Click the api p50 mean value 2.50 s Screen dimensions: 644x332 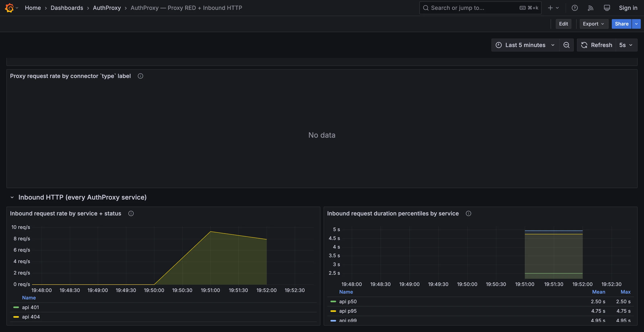[598, 301]
